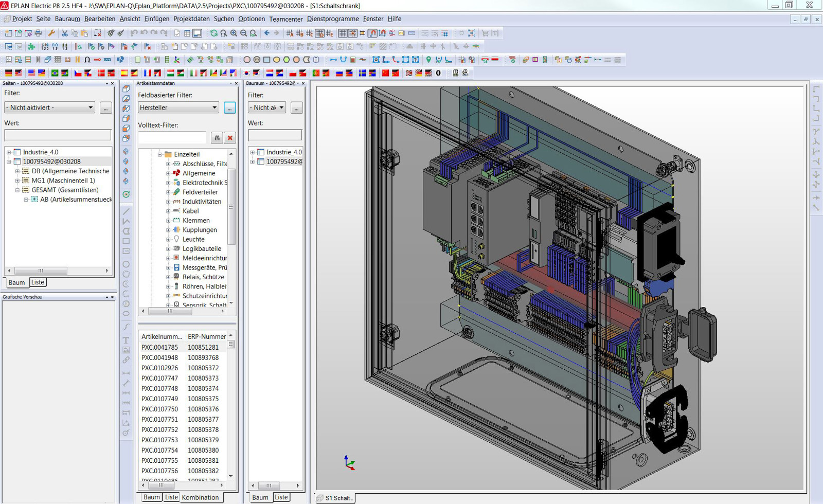Click the print icon in toolbar
Screen dimensions: 823x504
38,33
